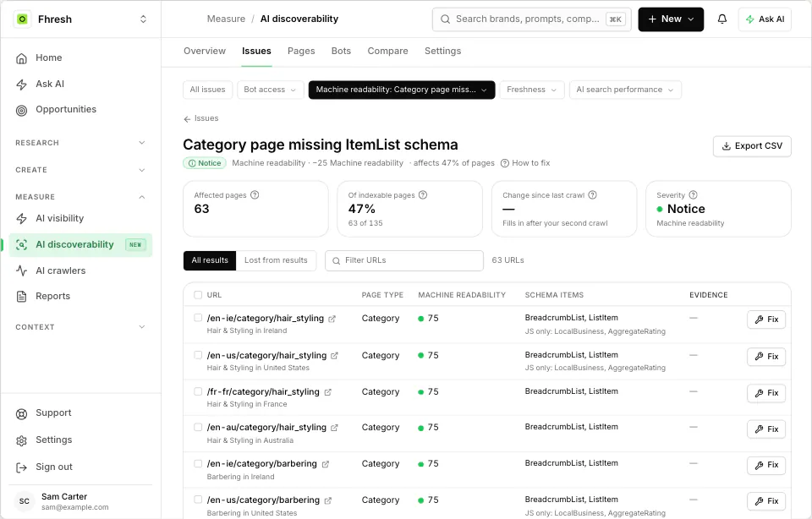Open external link for /en-us/category/barbering
This screenshot has width=812, height=519.
pos(328,500)
